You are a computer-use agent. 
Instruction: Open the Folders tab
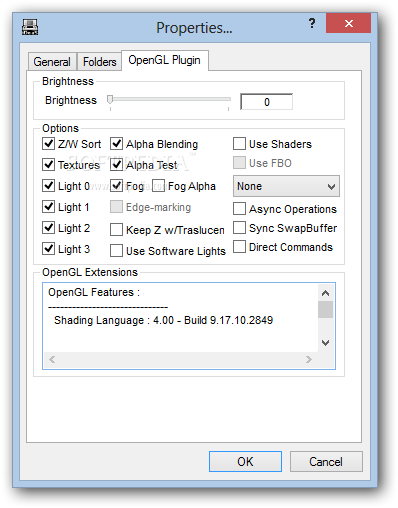(x=99, y=62)
